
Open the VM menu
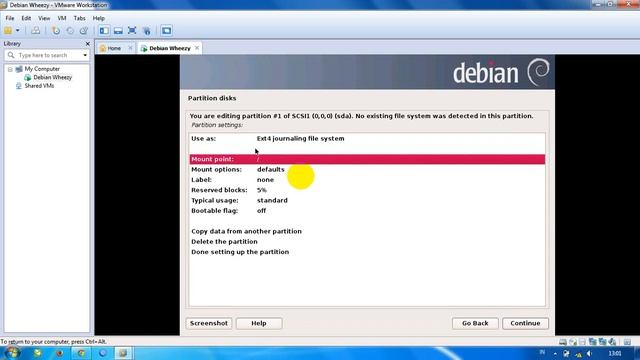[x=62, y=18]
